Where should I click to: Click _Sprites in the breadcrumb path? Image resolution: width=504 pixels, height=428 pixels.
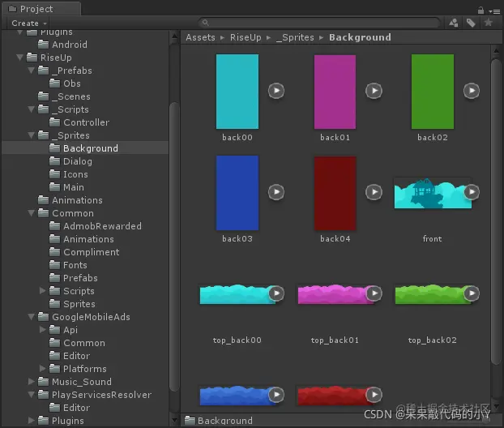click(295, 37)
